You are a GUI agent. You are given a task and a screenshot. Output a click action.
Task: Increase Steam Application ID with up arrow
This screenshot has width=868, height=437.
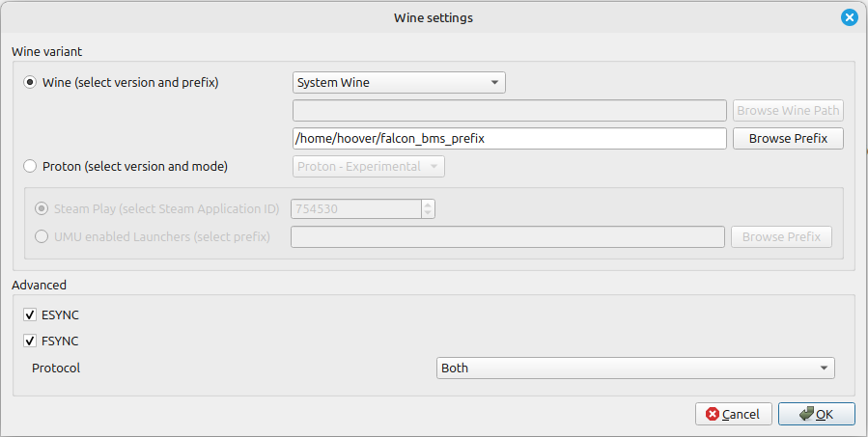pyautogui.click(x=428, y=204)
